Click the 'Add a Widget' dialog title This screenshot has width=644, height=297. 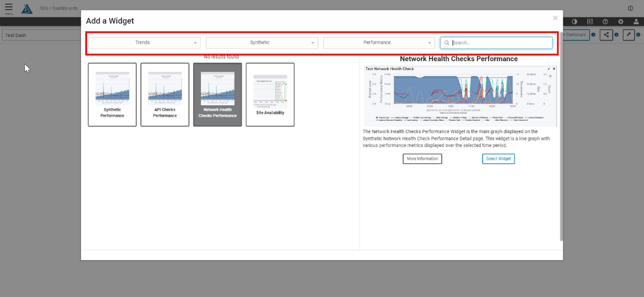(x=110, y=21)
